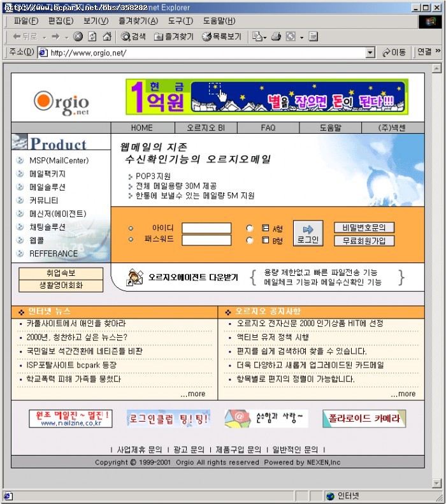446x504 pixels.
Task: Click the 로그인클럽 팅!팅! banner
Action: pyautogui.click(x=168, y=419)
